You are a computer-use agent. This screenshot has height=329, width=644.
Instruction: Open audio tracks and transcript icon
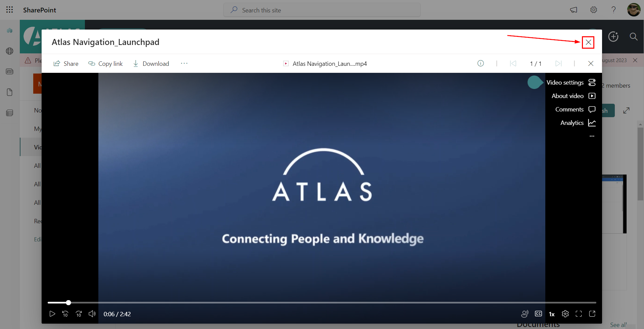point(525,314)
